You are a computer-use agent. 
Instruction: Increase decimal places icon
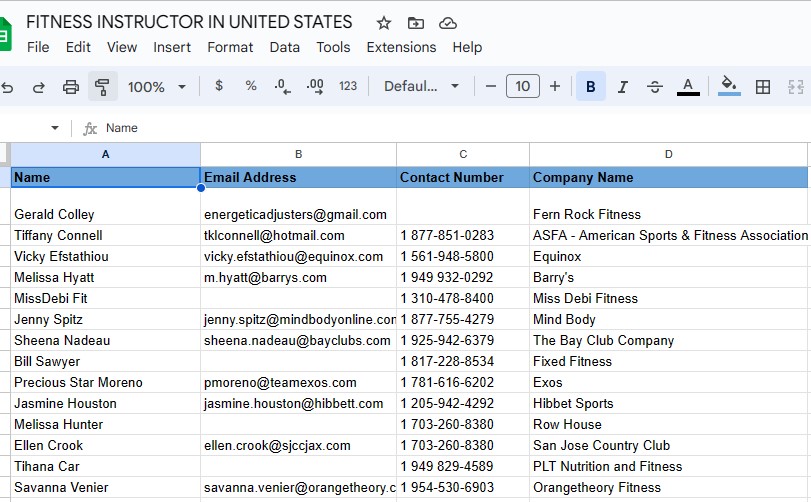(x=315, y=86)
